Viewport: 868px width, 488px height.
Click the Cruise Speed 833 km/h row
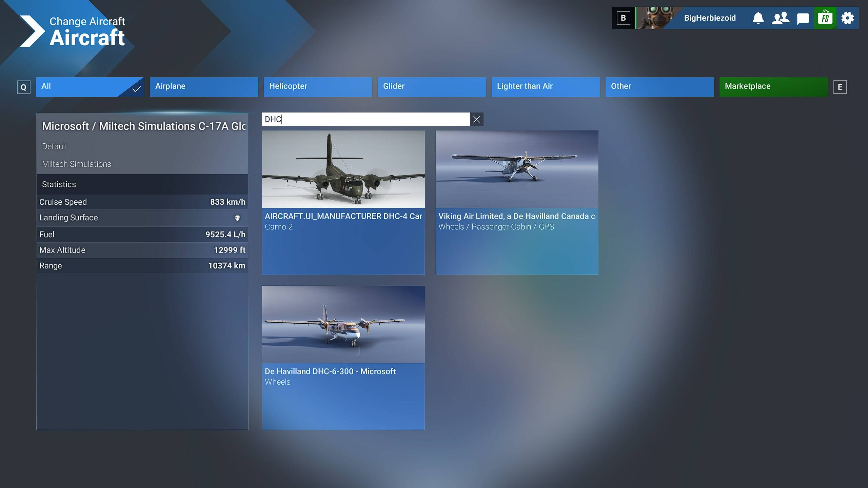[x=142, y=202]
